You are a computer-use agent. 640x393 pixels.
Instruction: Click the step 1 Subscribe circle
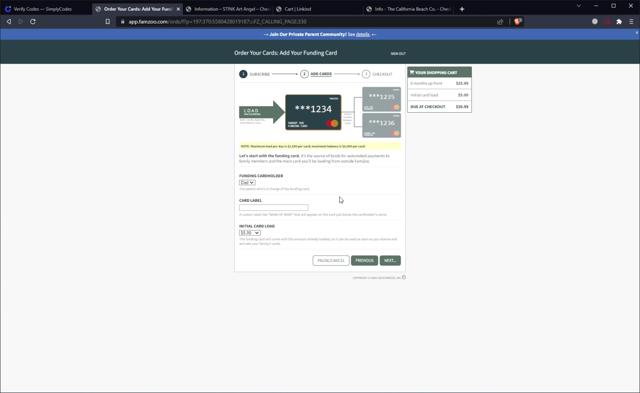(x=243, y=74)
